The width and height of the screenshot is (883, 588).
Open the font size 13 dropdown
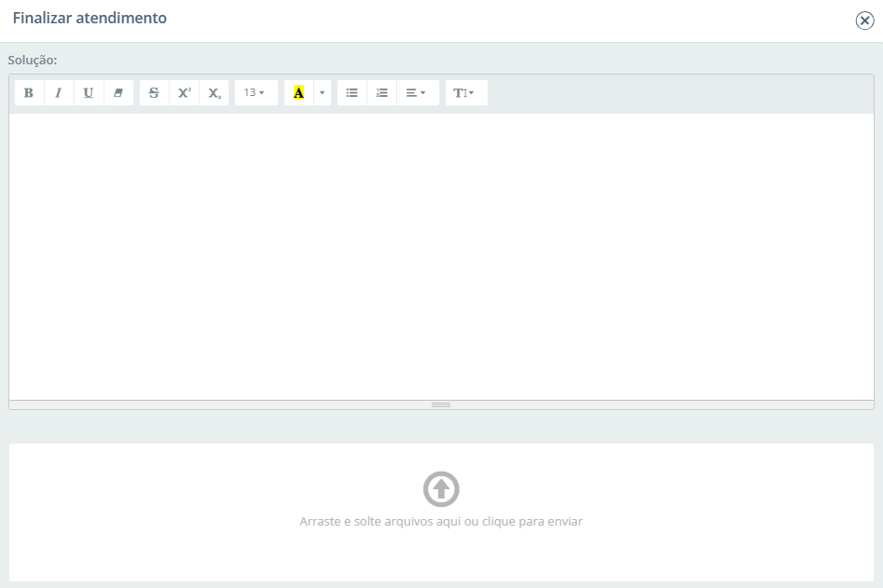[x=255, y=93]
